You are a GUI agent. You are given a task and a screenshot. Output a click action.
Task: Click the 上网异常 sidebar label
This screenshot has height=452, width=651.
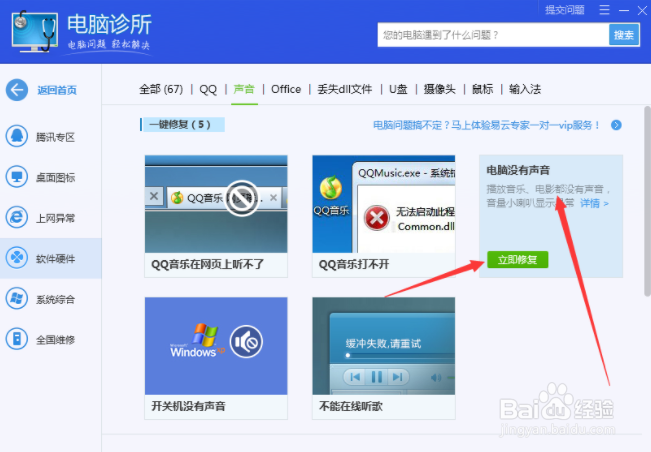coord(55,218)
